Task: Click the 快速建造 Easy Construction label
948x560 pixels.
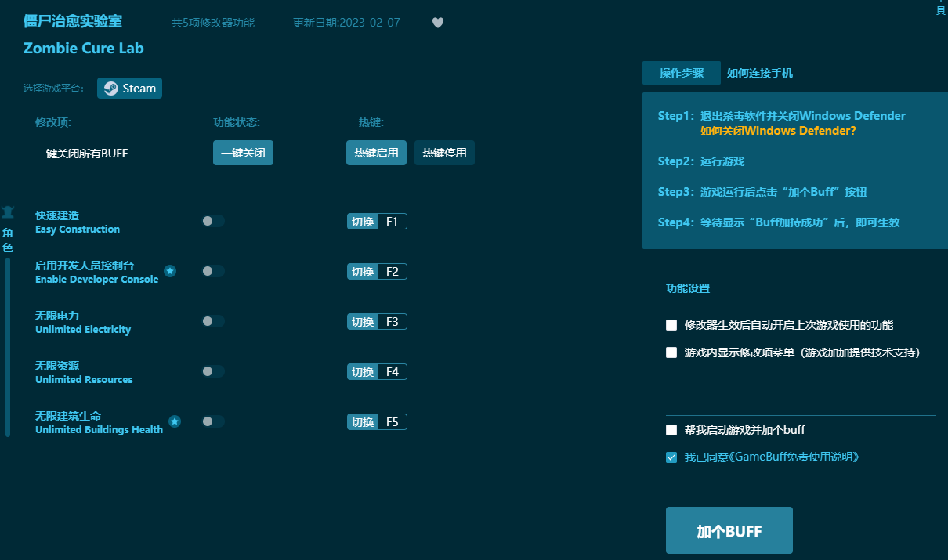Action: (x=78, y=222)
